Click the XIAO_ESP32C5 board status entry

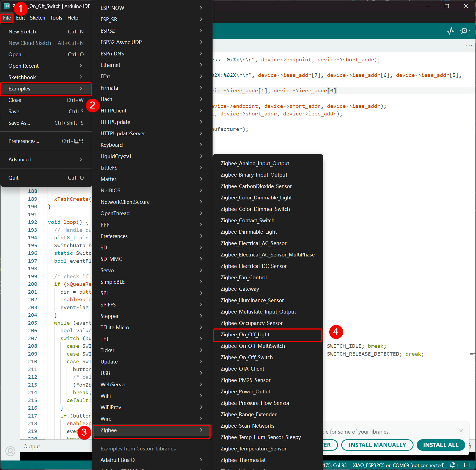click(398, 465)
